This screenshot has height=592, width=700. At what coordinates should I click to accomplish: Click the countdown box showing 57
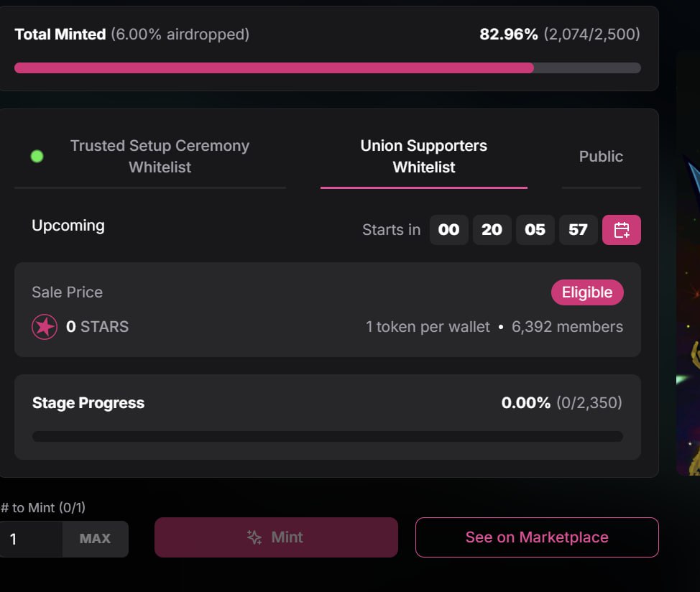point(578,230)
